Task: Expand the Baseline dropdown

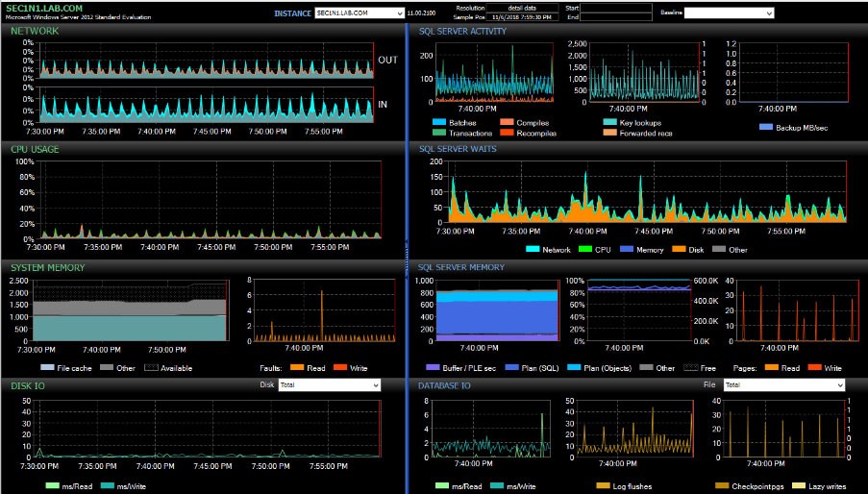Action: pyautogui.click(x=768, y=13)
